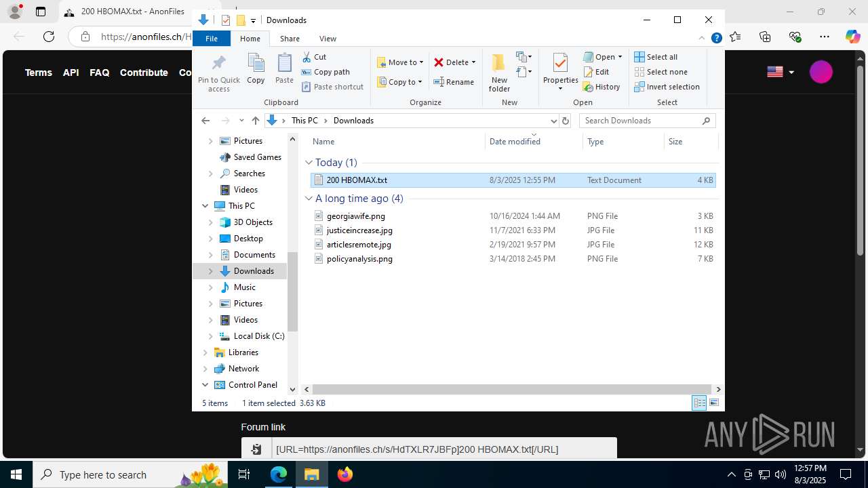Open the File ribbon tab
This screenshot has width=868, height=488.
(x=212, y=39)
